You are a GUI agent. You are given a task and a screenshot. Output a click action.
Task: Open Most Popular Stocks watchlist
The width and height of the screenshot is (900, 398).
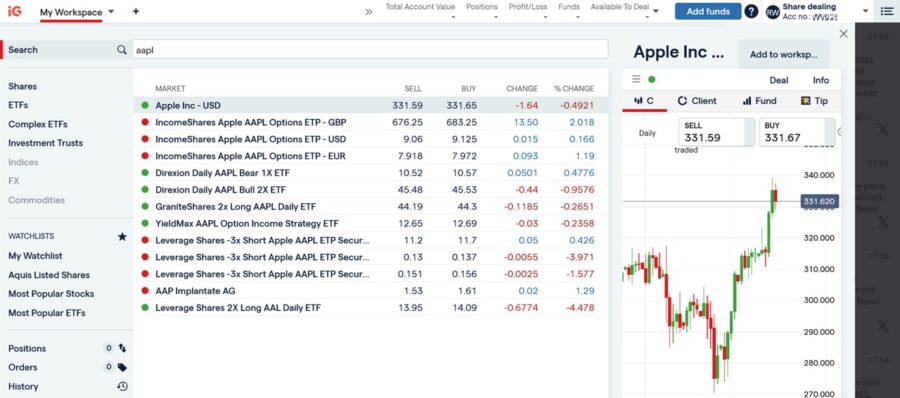click(51, 293)
